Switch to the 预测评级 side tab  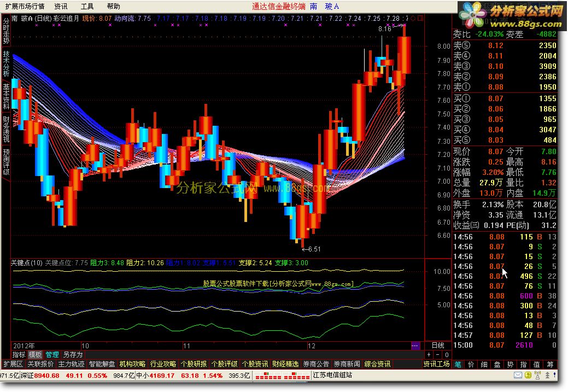6,162
